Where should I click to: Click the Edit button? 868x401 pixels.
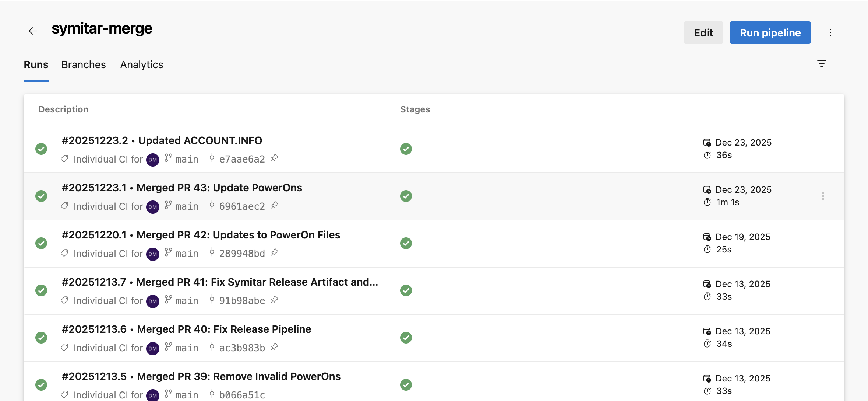[x=703, y=33]
